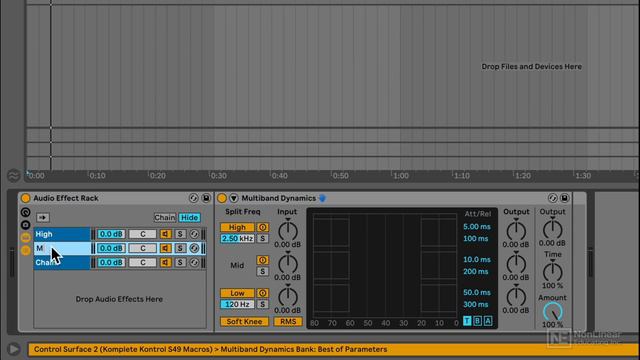This screenshot has height=360, width=640.
Task: Click bottom Chain pan C field
Action: pos(142,262)
